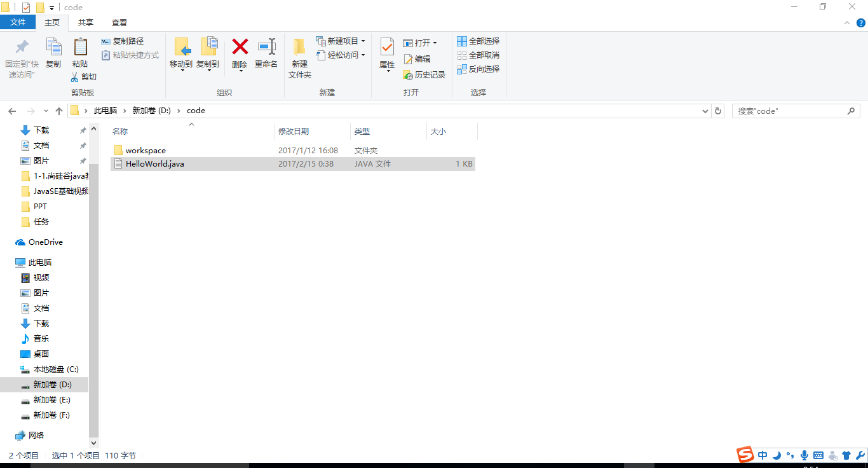Click the Pin to Quick access icon
868x468 pixels.
pos(22,46)
